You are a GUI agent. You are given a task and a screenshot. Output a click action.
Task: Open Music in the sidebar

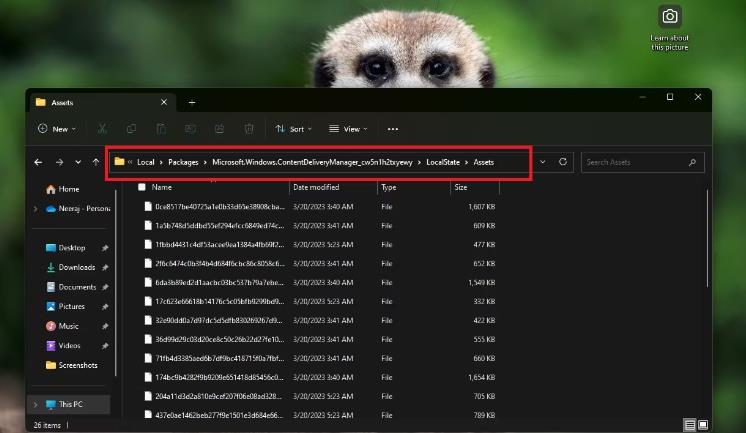point(62,326)
